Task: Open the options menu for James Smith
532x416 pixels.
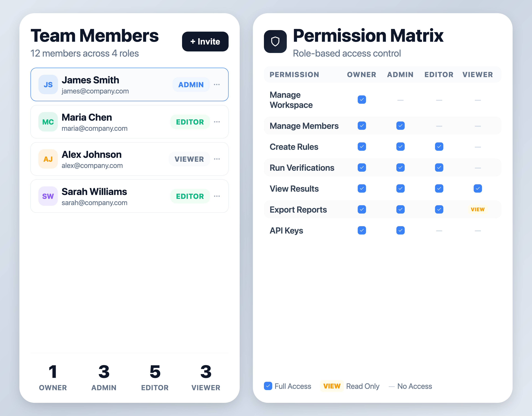Action: coord(217,84)
